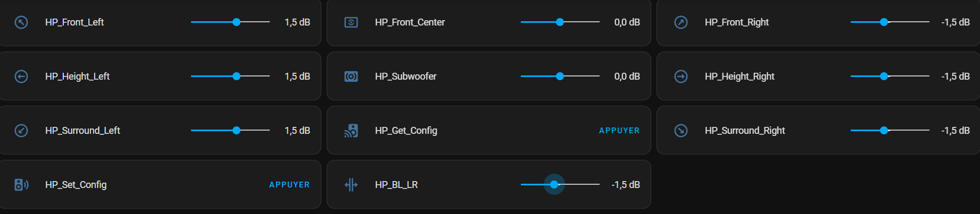Click the HP_Front_Left arrow icon
Viewport: 980px width, 214px height.
pos(21,22)
